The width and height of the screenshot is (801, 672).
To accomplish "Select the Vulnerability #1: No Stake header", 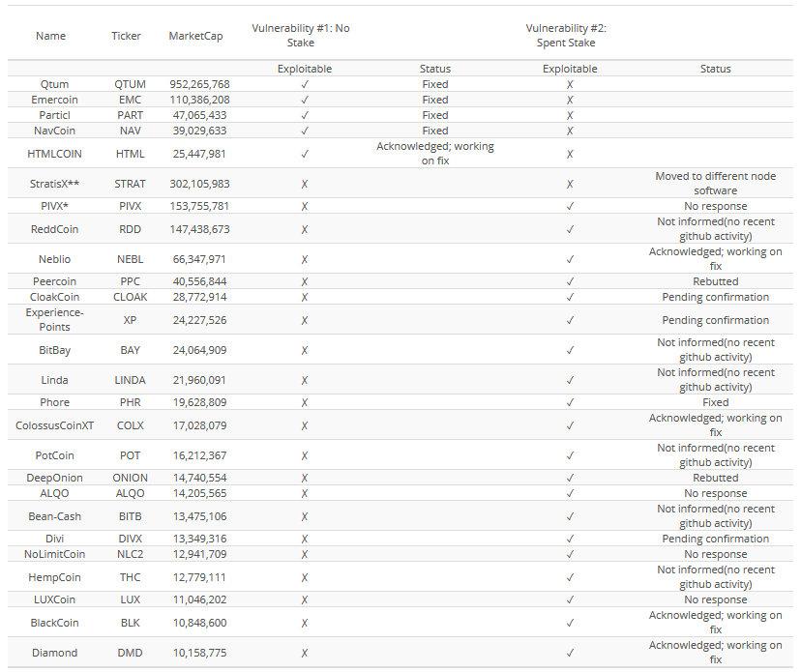I will point(301,36).
